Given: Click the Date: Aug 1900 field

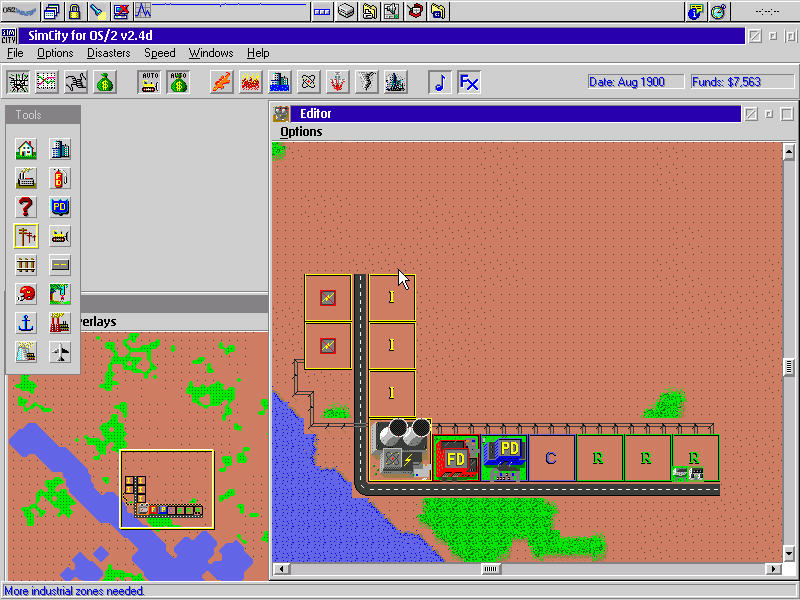Looking at the screenshot, I should point(636,82).
